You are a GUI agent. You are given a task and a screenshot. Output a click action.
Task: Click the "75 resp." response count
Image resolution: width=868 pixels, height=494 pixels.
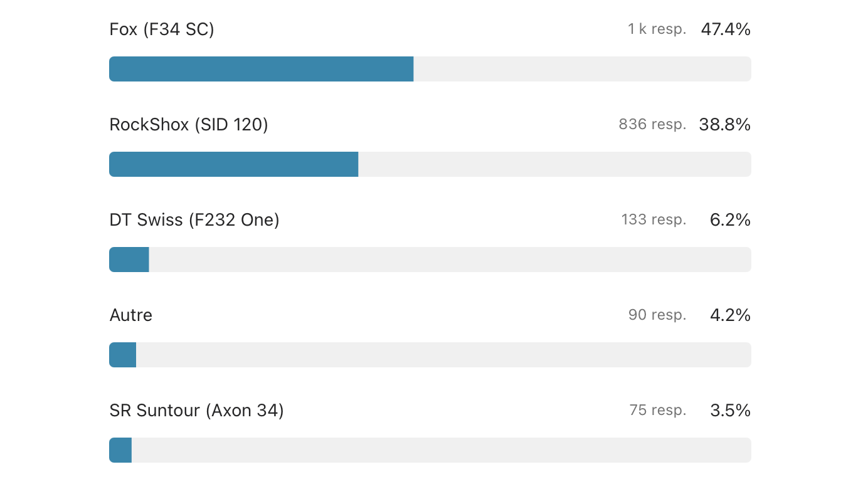coord(658,411)
